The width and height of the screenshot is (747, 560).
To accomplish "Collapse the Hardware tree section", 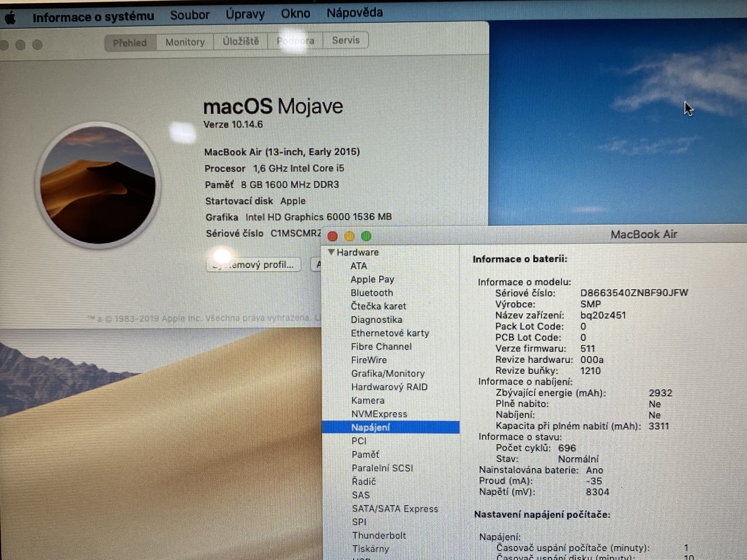I will [331, 252].
